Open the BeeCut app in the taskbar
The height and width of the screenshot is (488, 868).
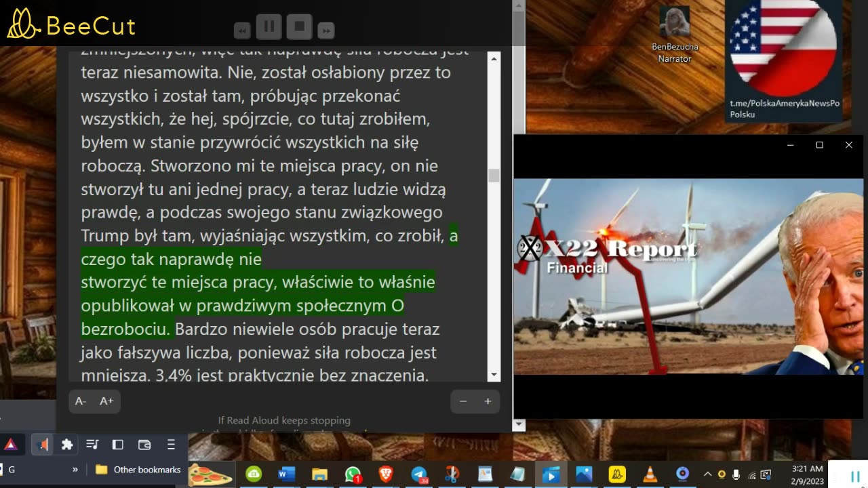pos(617,474)
